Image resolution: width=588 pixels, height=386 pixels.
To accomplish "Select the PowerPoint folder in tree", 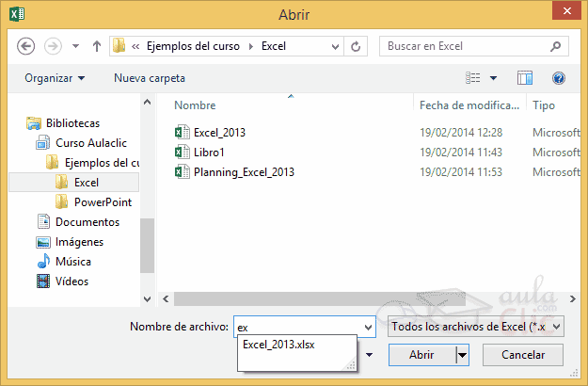I will click(x=103, y=201).
